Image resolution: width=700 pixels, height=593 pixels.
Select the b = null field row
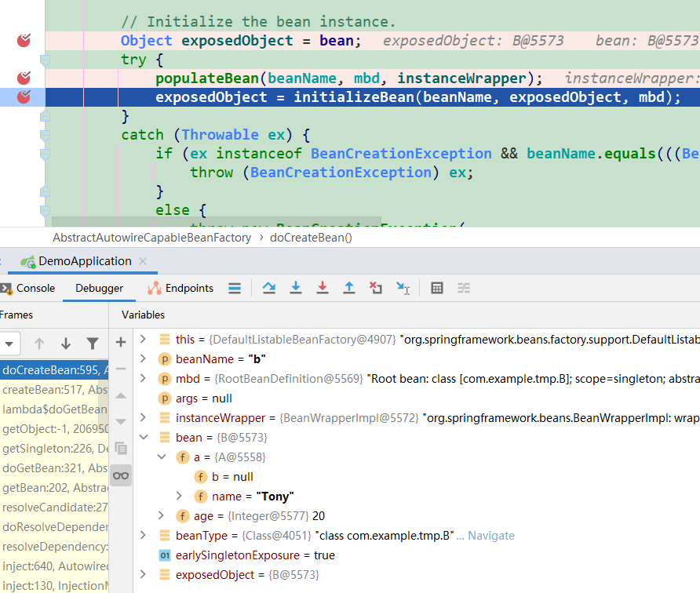pos(417,477)
